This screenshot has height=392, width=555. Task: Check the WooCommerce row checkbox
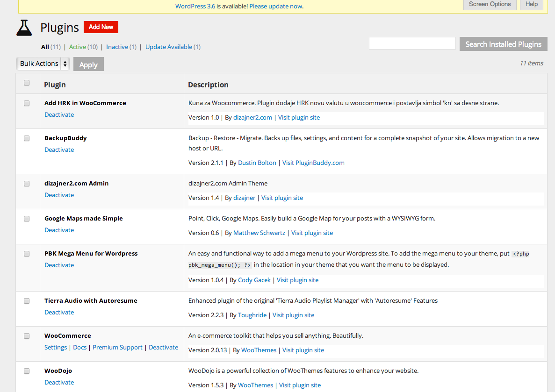click(27, 336)
